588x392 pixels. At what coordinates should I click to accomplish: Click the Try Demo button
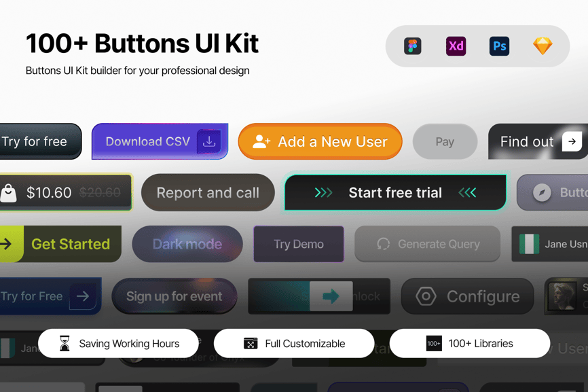point(299,244)
